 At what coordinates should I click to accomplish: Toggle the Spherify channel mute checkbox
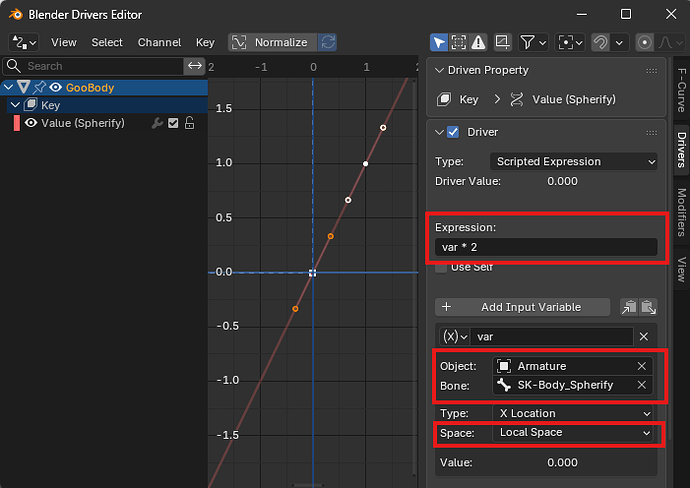(x=173, y=123)
